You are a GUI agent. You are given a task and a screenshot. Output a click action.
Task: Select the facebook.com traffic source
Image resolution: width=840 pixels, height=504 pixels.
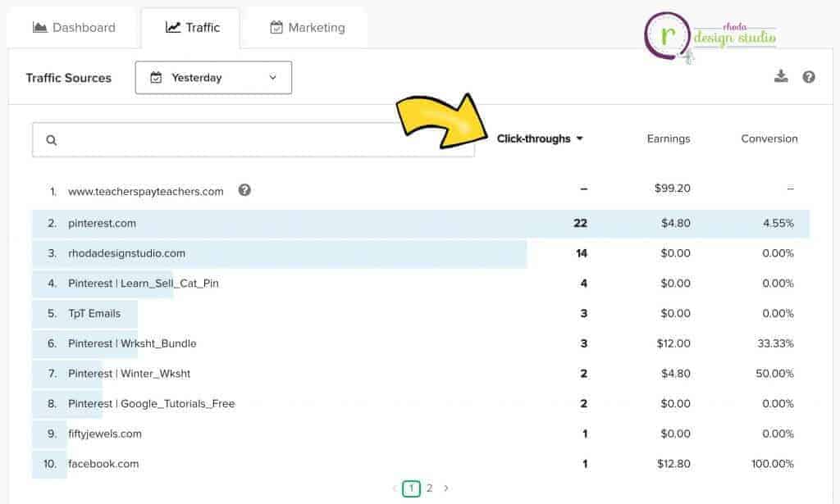(103, 464)
